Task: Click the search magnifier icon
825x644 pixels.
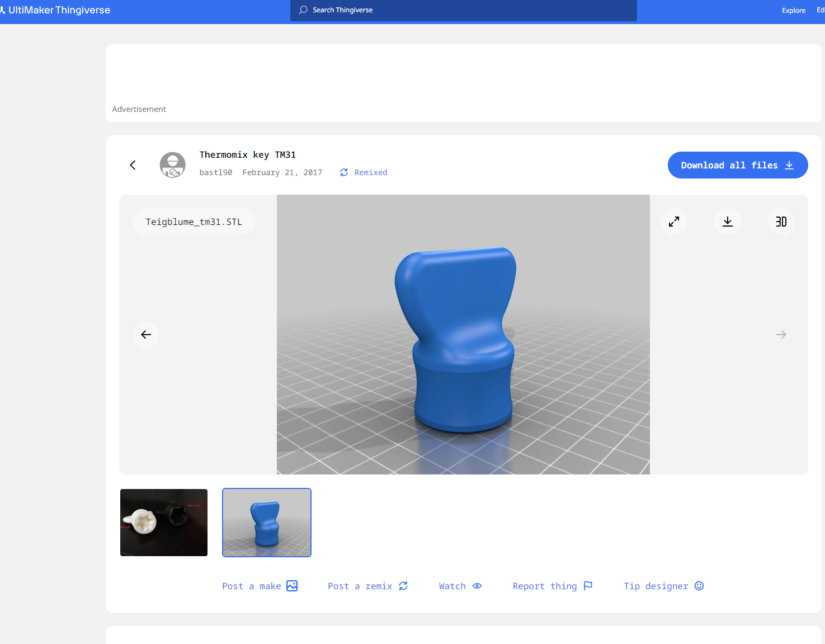Action: tap(303, 10)
